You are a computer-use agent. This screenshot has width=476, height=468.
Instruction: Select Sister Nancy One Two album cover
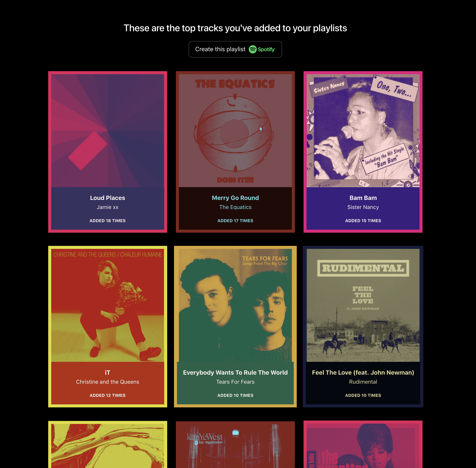pos(363,130)
